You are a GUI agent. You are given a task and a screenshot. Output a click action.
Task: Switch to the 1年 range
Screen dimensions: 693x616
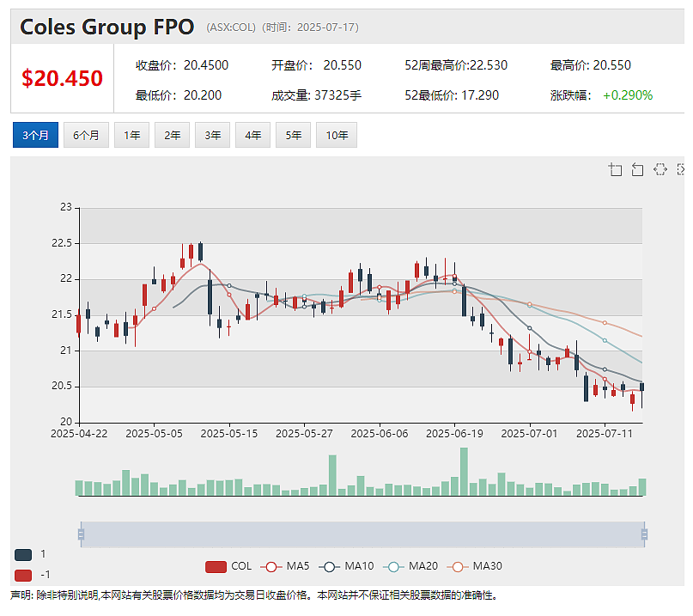131,135
